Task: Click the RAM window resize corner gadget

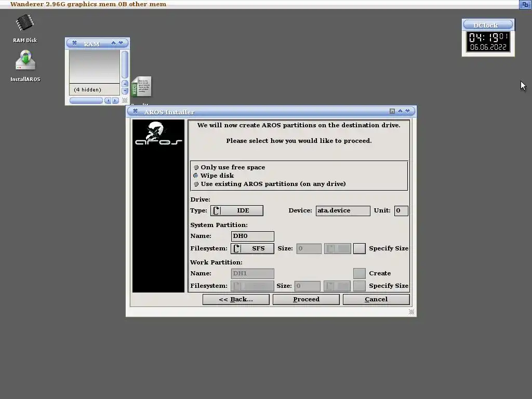Action: (125, 100)
